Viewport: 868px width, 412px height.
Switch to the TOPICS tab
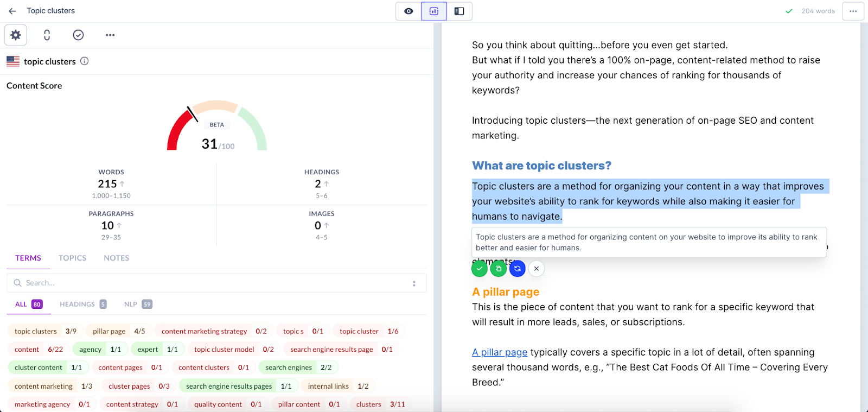[x=73, y=258]
